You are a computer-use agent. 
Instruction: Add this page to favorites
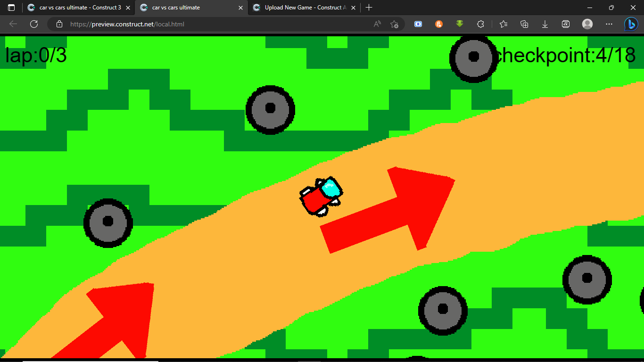tap(395, 24)
